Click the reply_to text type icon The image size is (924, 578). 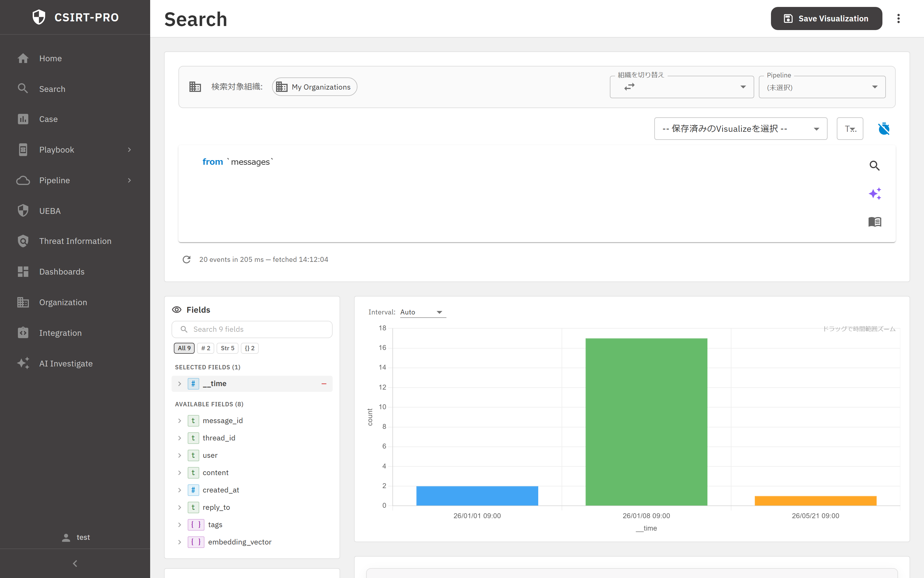(193, 507)
